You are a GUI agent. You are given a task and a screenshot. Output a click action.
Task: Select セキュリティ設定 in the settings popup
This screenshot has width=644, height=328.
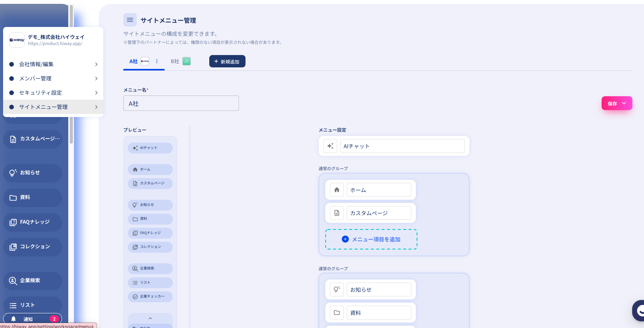(53, 93)
